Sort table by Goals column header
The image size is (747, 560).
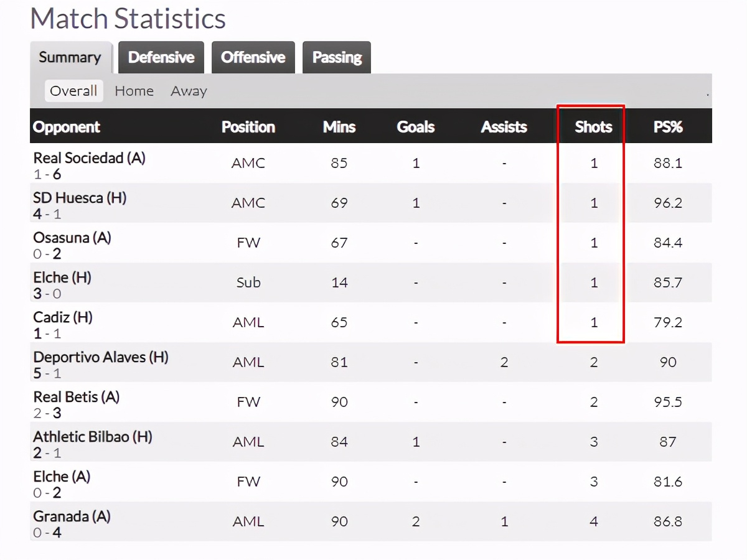point(416,127)
